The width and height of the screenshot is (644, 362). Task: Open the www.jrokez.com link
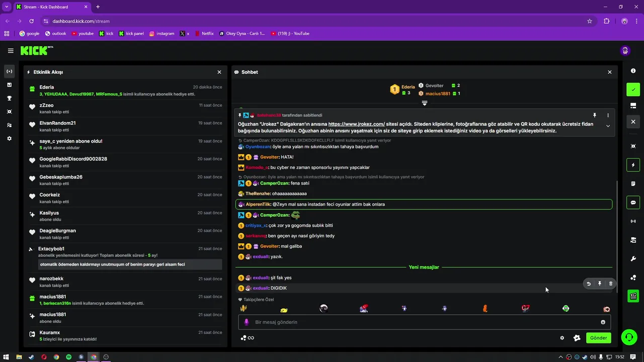pyautogui.click(x=357, y=124)
